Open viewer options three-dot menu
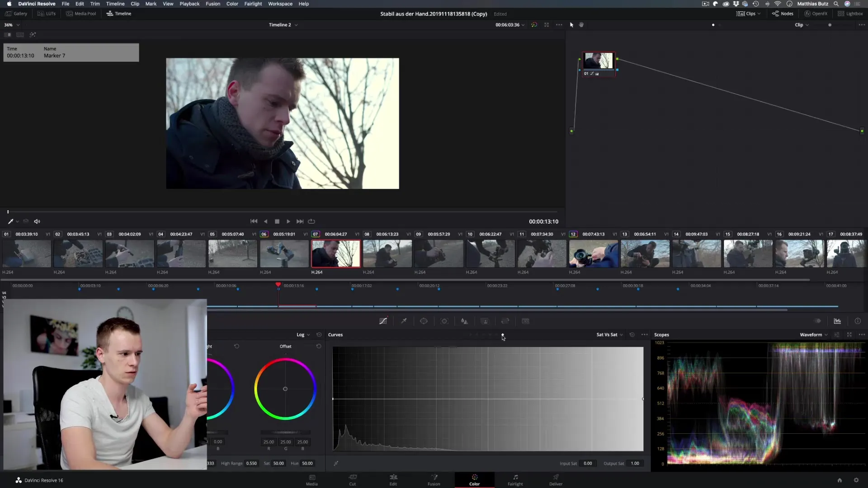Viewport: 868px width, 488px height. (x=559, y=25)
